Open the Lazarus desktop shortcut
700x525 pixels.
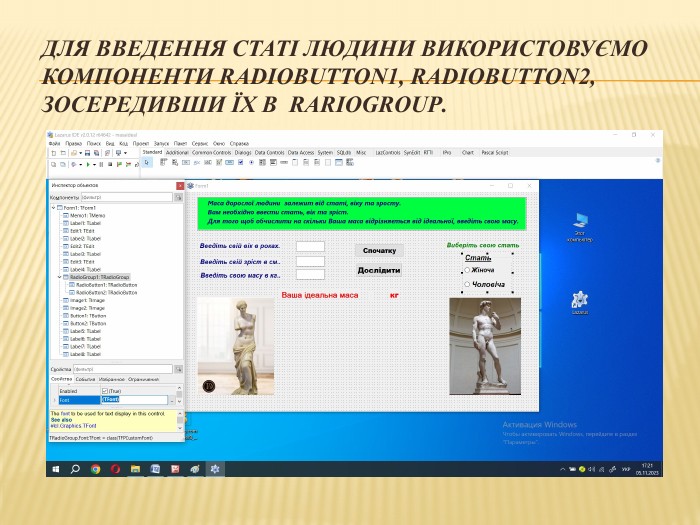pyautogui.click(x=579, y=302)
